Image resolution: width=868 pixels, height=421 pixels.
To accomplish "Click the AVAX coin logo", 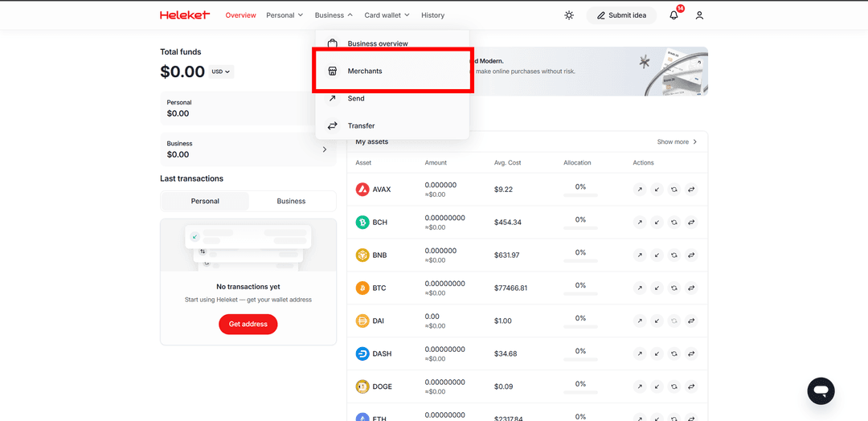I will (362, 189).
